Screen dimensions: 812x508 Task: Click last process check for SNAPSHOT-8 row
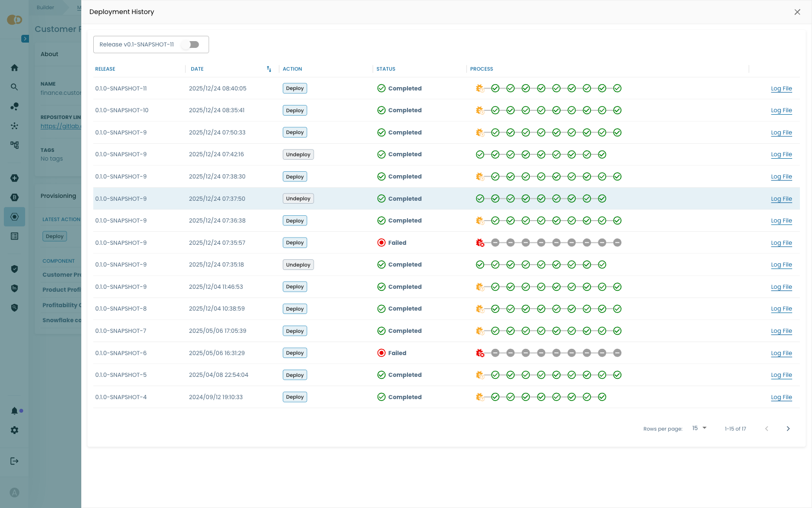[x=617, y=309]
